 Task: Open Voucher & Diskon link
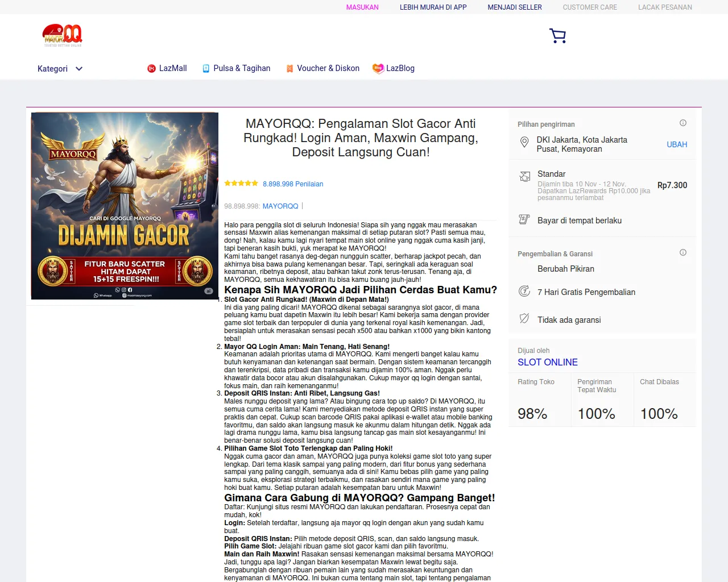click(x=328, y=68)
